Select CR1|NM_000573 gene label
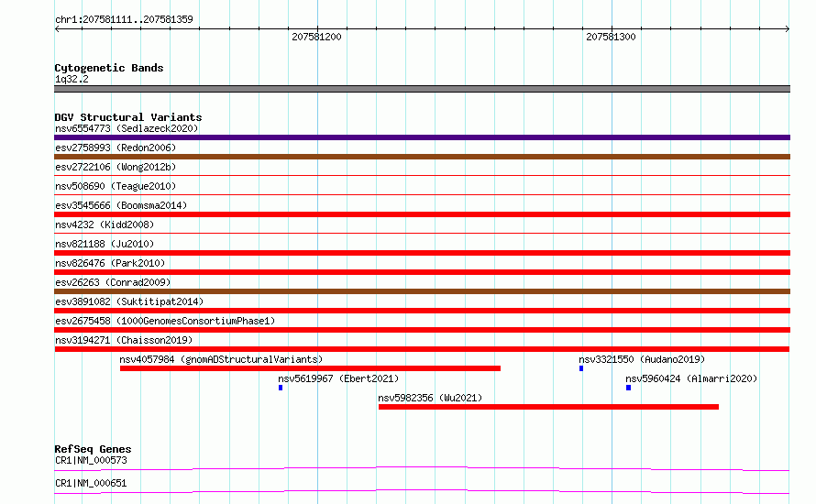The height and width of the screenshot is (504, 816). coord(91,460)
